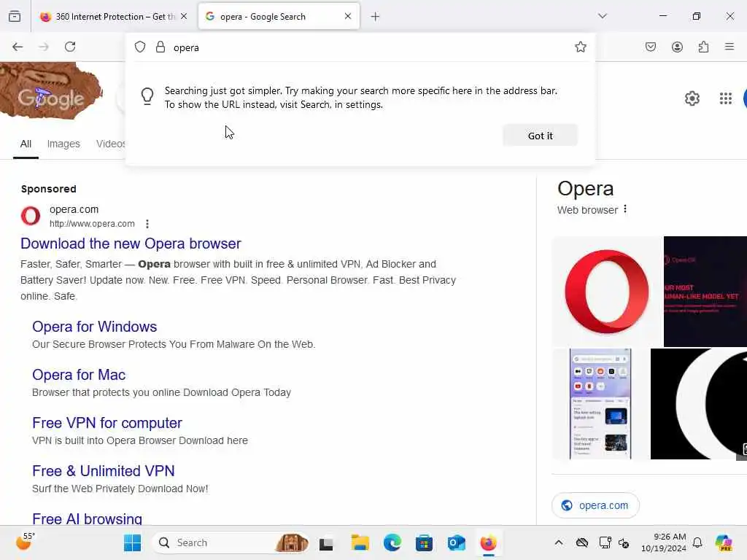This screenshot has width=747, height=560.
Task: Reload the current page
Action: click(x=70, y=47)
